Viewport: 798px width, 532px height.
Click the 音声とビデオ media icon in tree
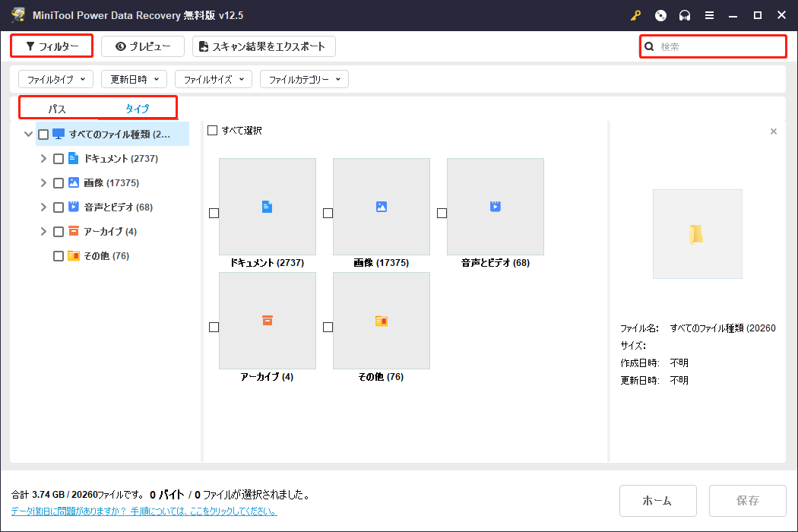tap(73, 207)
